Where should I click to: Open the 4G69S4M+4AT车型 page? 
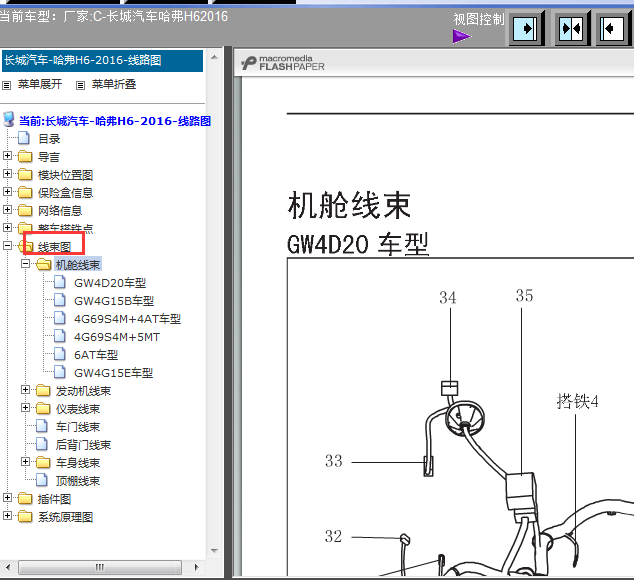[x=127, y=319]
